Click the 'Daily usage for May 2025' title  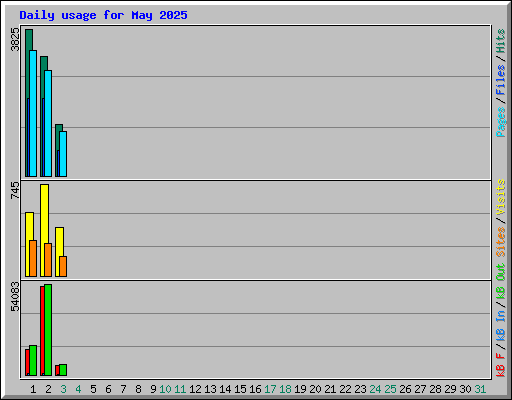tap(103, 15)
